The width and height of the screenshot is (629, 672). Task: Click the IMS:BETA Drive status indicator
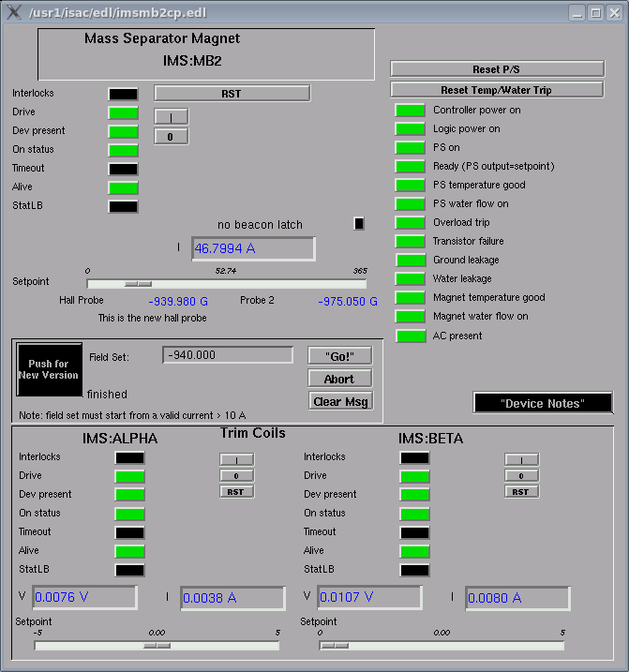pos(414,476)
